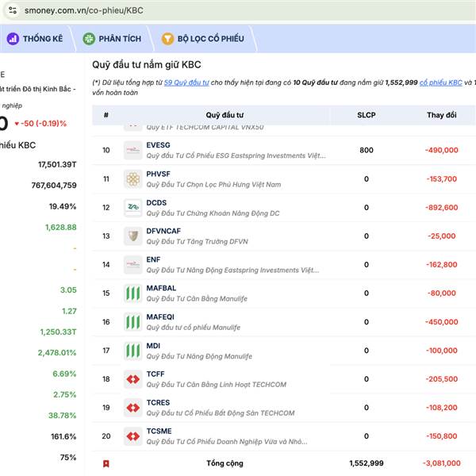Click the MAFEQI Manulife logo

[133, 322]
